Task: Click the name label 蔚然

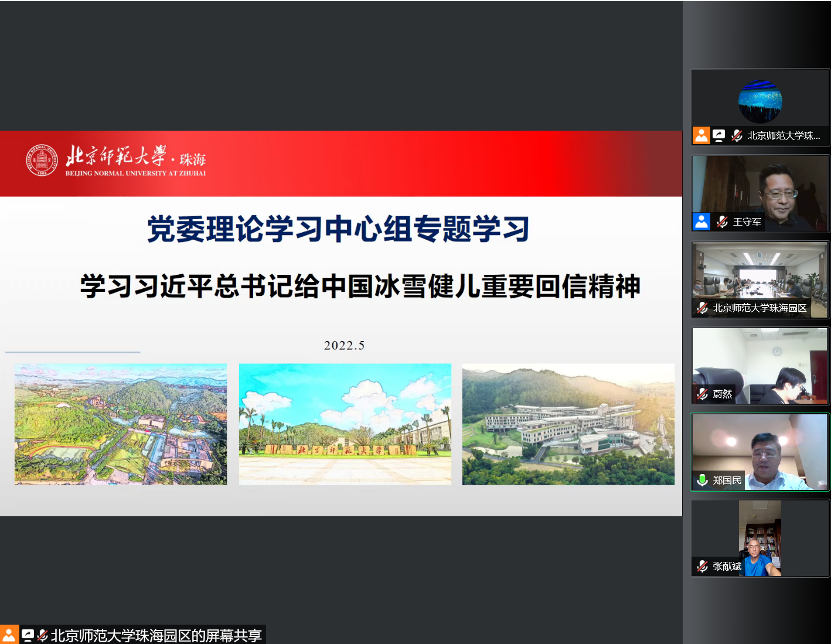Action: [723, 394]
